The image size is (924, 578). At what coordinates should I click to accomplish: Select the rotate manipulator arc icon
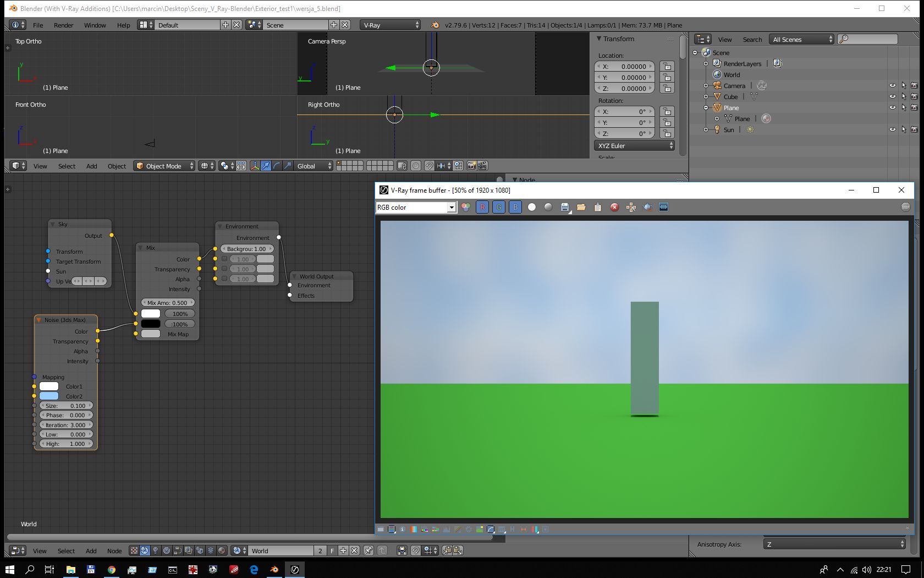[277, 166]
